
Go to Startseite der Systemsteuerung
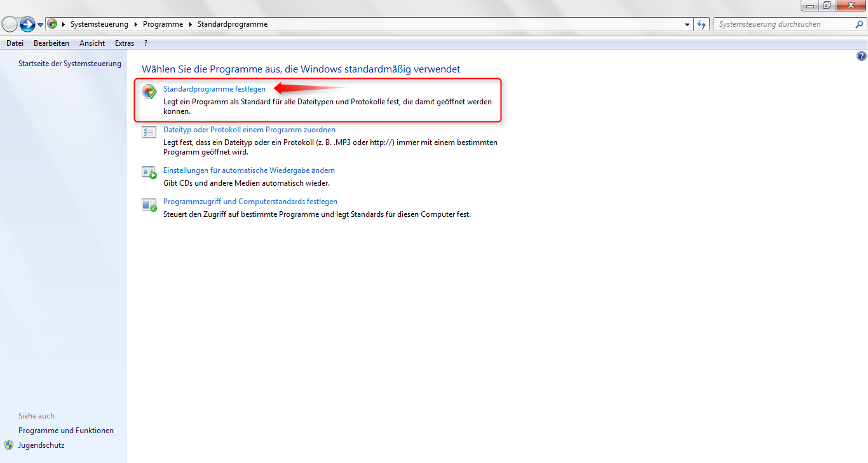click(69, 64)
